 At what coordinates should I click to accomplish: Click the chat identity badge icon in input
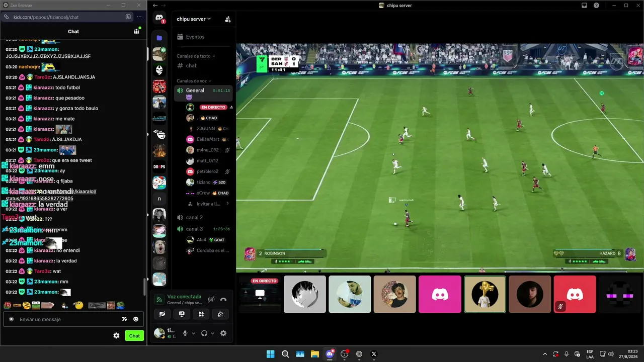[12, 319]
